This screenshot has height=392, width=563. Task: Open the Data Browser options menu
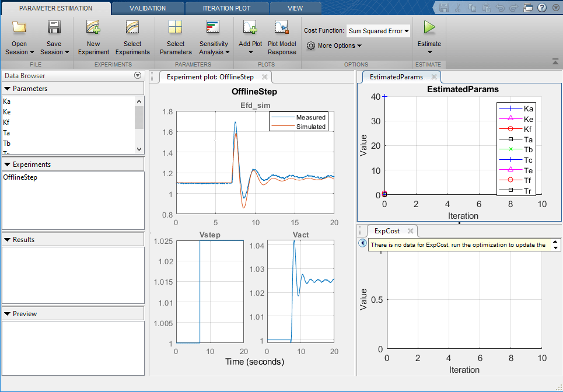[x=138, y=75]
